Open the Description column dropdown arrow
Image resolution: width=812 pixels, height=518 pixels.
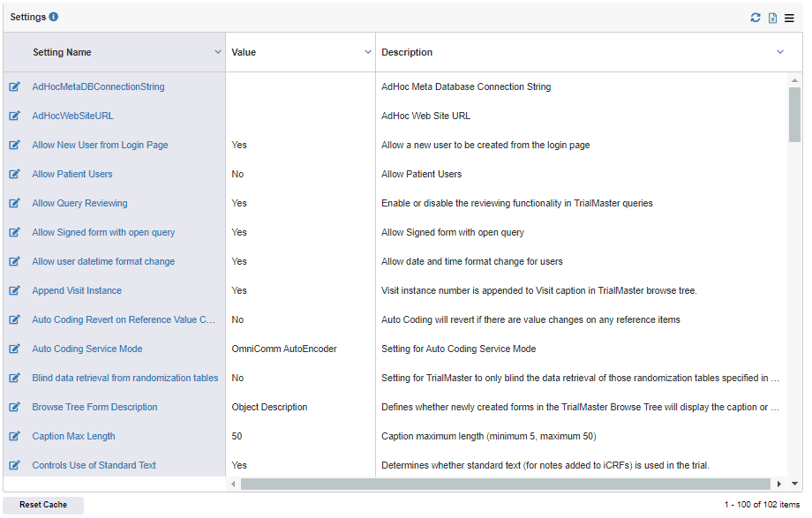[x=780, y=52]
